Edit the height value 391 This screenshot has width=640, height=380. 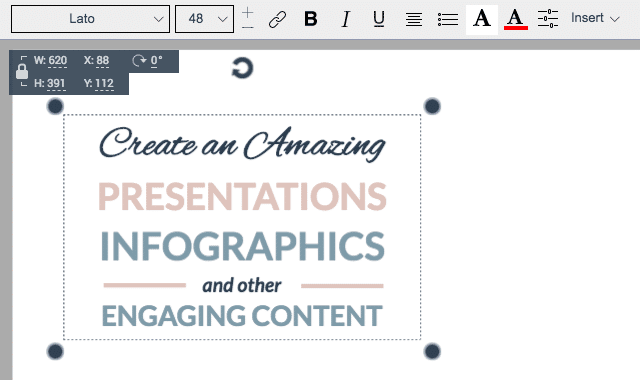[x=56, y=84]
